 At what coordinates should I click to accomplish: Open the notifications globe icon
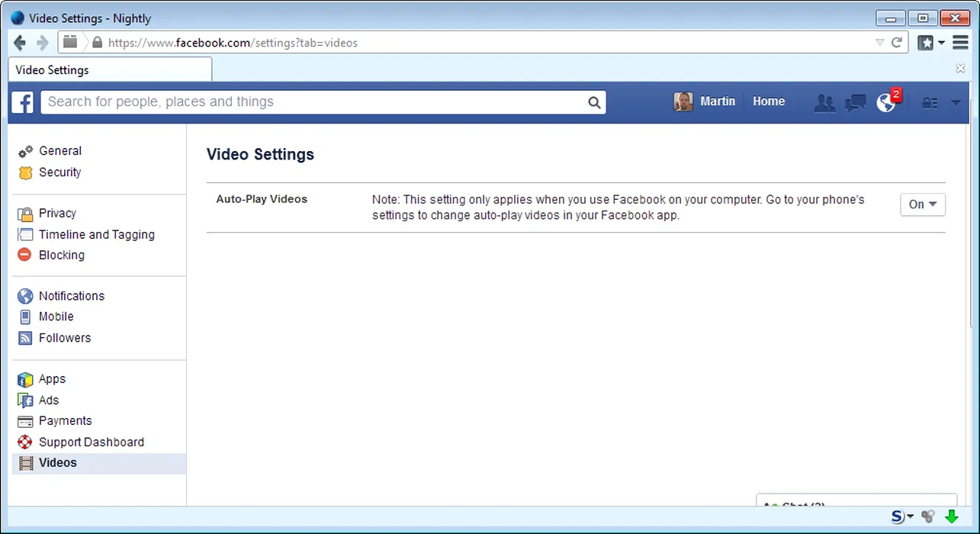pyautogui.click(x=886, y=102)
